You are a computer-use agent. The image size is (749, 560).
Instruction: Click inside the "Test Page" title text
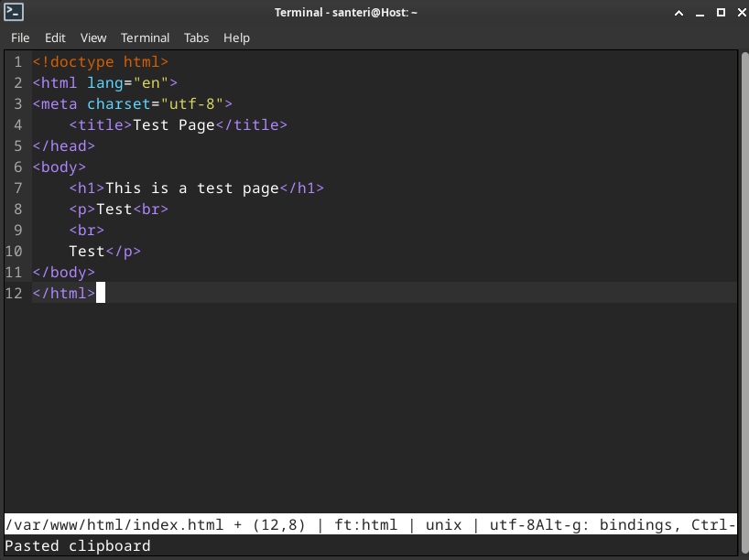[x=174, y=125]
